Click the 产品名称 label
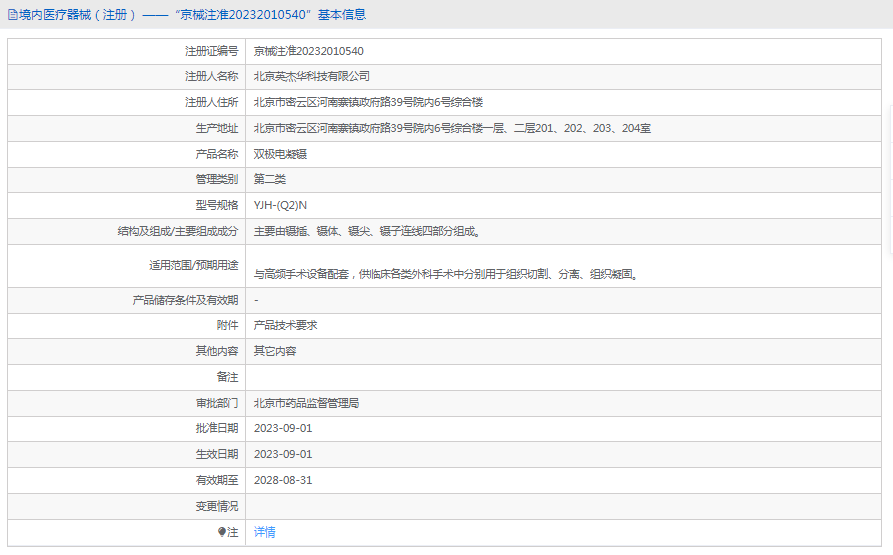Screen dimensions: 893x555 tap(217, 154)
